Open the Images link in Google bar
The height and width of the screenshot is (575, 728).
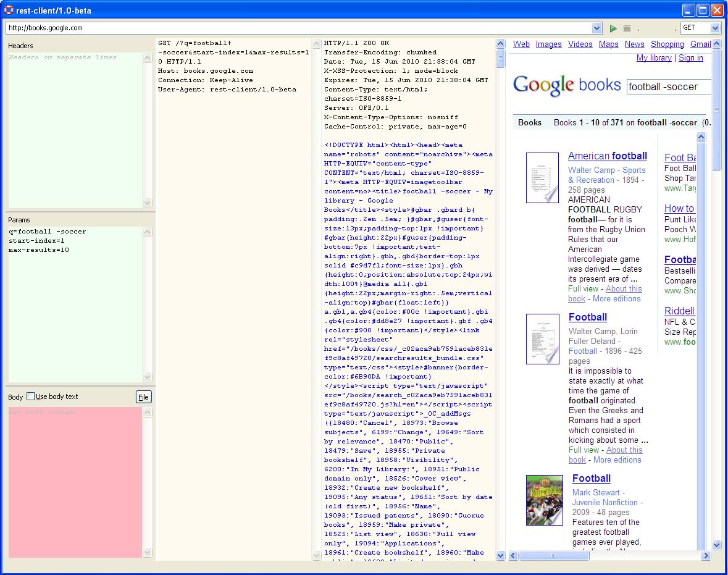point(548,44)
